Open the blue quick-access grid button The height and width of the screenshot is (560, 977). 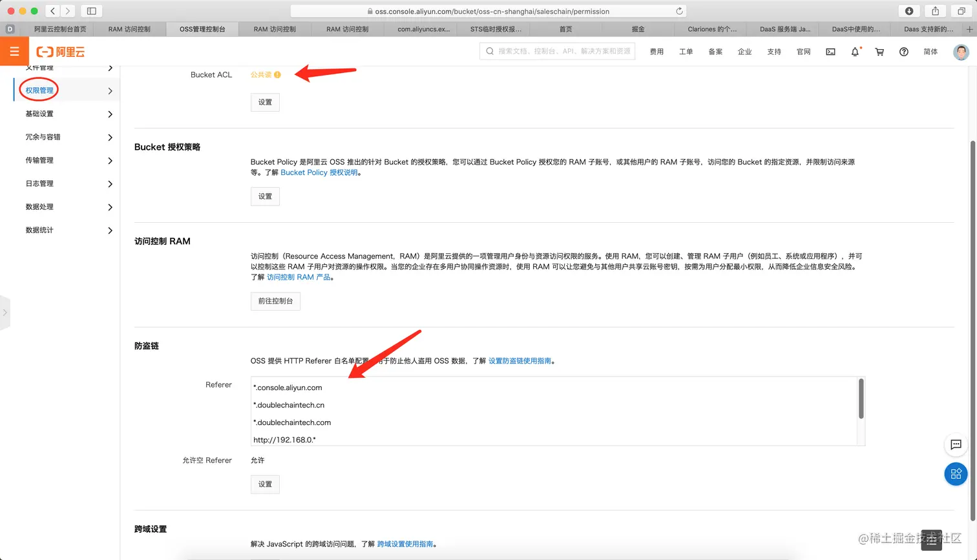pos(956,474)
